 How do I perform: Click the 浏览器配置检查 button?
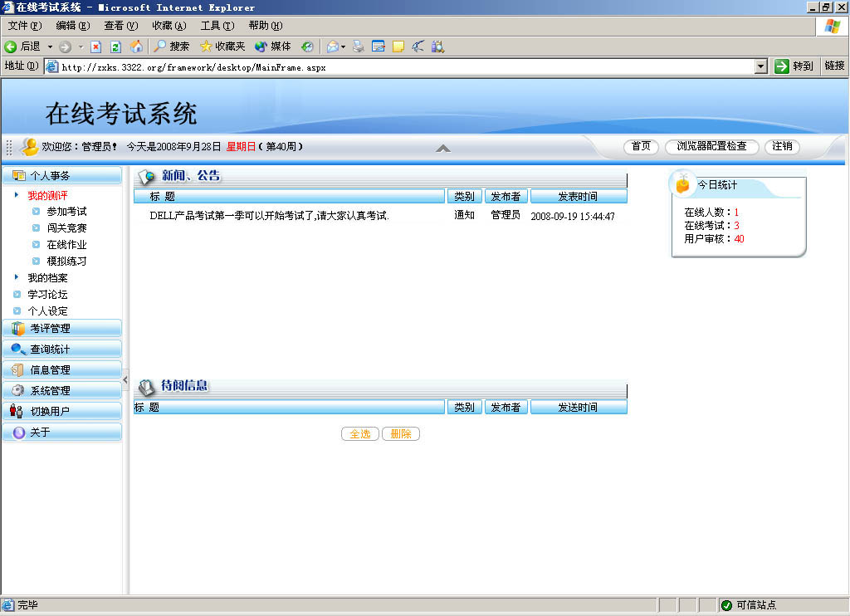pyautogui.click(x=711, y=146)
